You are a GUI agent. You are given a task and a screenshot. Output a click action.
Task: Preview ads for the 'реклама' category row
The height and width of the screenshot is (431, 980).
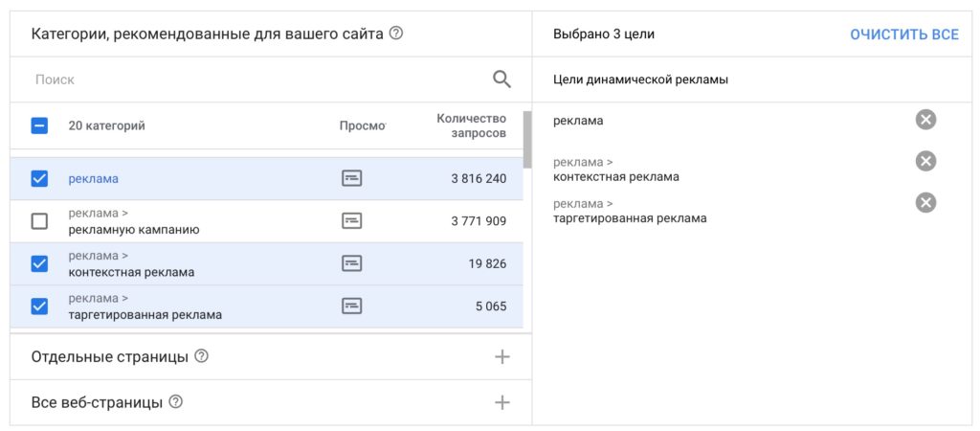[352, 178]
